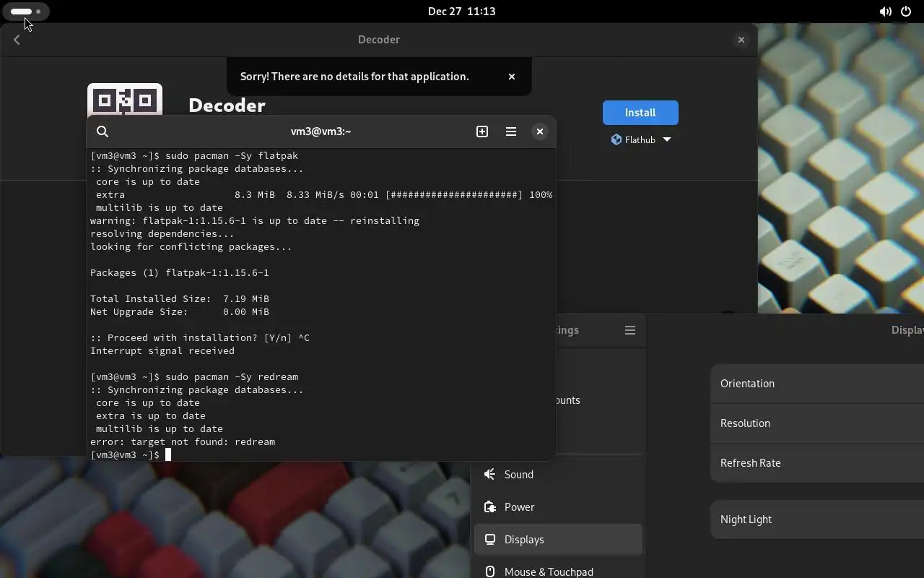Click the power icon in top bar
The width and height of the screenshot is (924, 578).
coord(906,12)
